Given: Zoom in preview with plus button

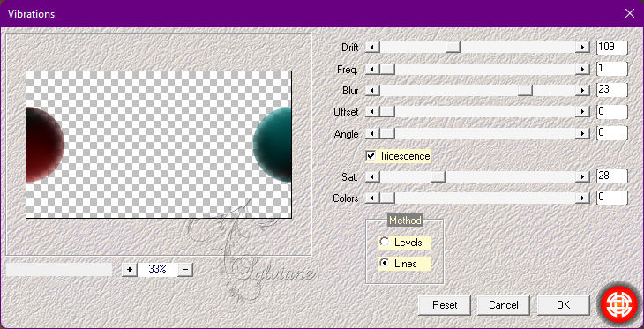Looking at the screenshot, I should point(130,269).
